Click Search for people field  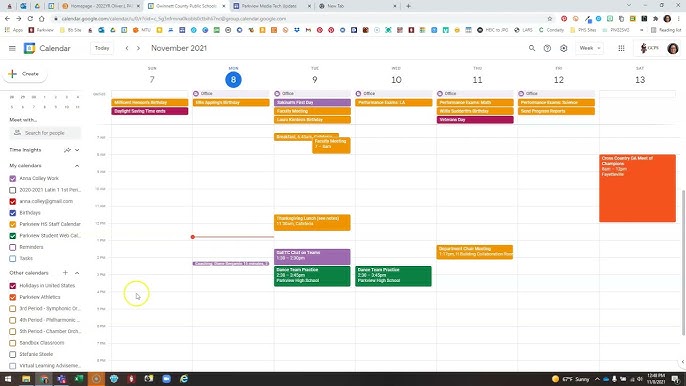coord(45,133)
